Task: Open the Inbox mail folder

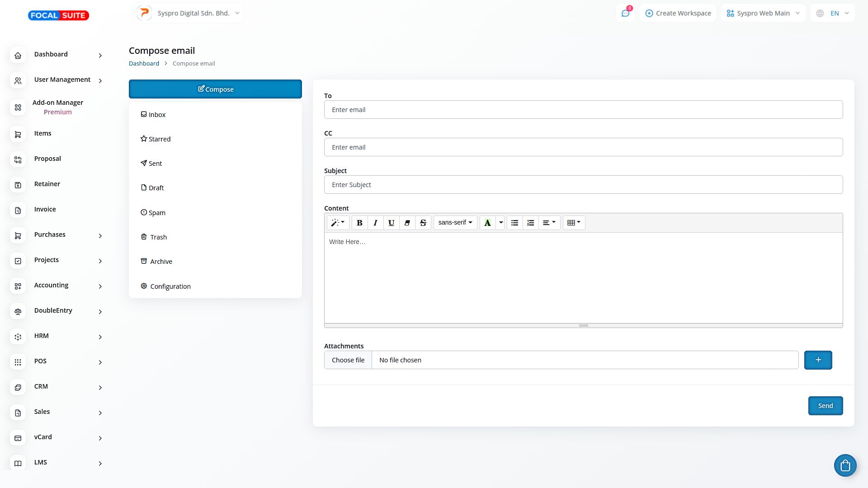Action: point(157,115)
